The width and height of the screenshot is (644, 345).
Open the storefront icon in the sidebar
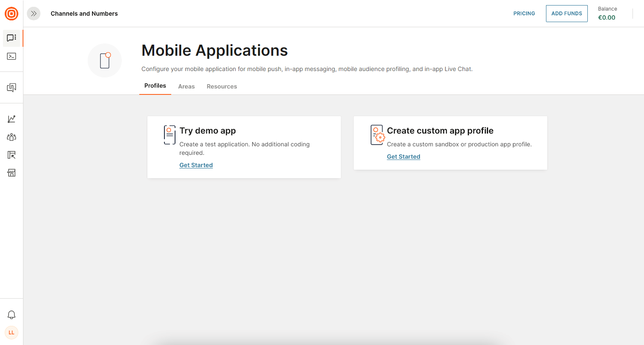tap(11, 173)
